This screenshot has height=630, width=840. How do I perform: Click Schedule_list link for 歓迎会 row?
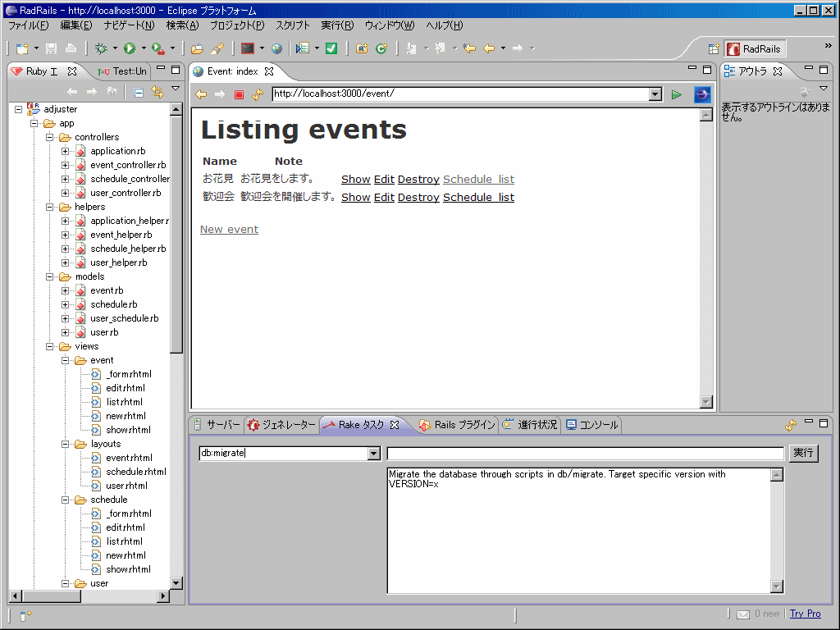coord(478,197)
